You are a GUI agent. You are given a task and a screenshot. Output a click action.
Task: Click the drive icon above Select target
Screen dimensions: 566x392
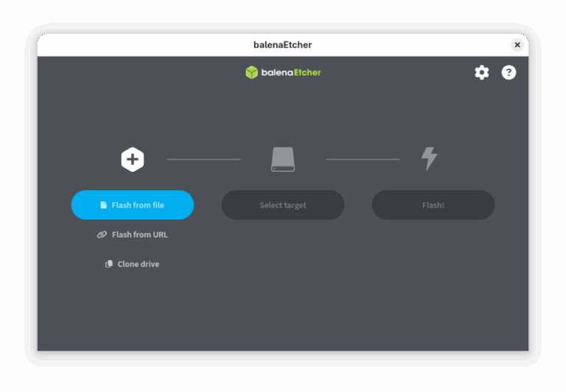[x=283, y=159]
